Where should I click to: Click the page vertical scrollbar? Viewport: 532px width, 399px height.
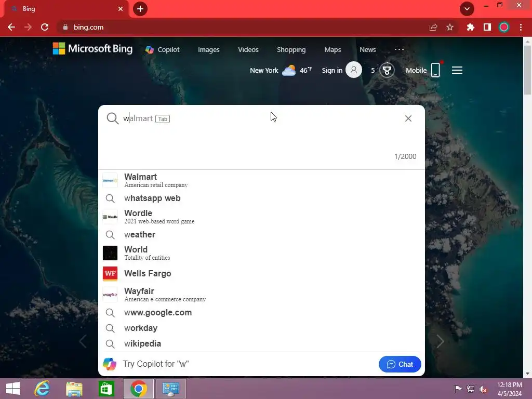pyautogui.click(x=527, y=70)
